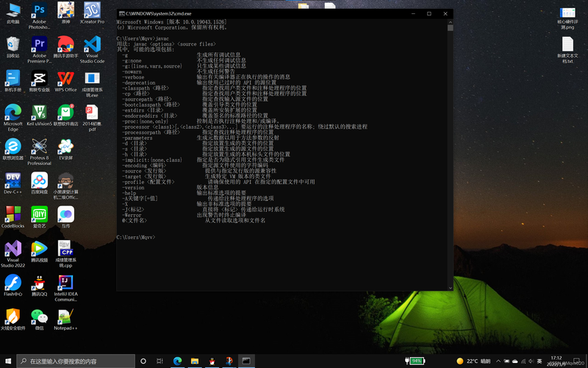Launch Proteus 8 Professional shortcut
This screenshot has width=588, height=368.
pos(40,152)
